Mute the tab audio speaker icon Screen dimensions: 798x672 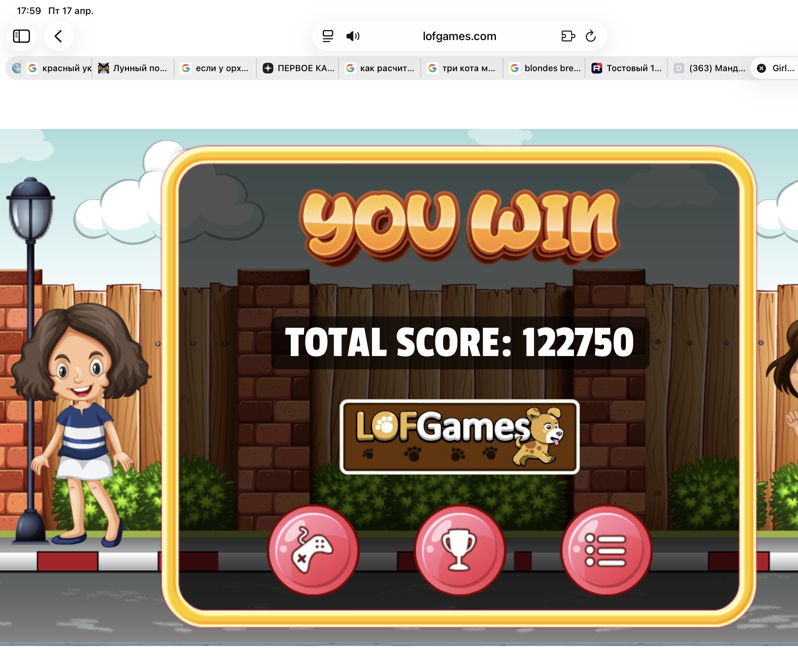[353, 36]
